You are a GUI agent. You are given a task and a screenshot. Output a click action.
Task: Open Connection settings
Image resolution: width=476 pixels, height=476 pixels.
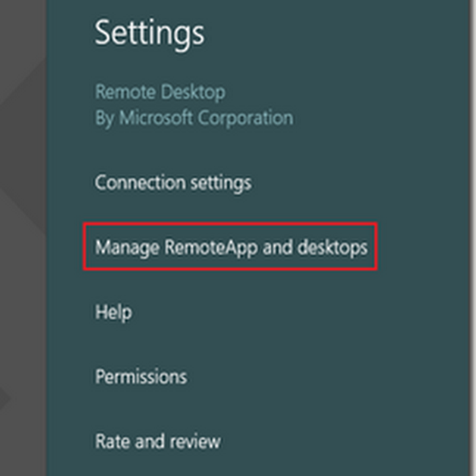[x=173, y=182]
